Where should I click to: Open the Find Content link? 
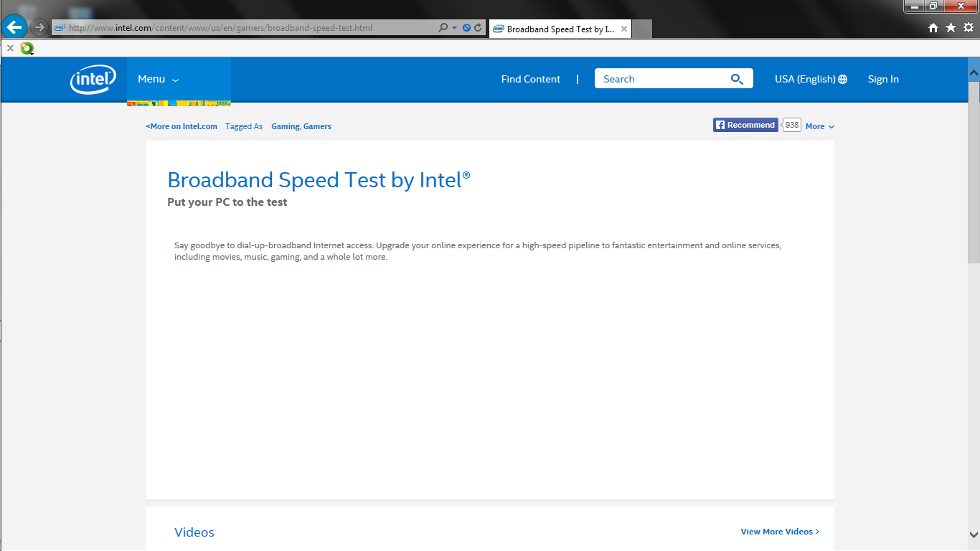click(x=531, y=79)
